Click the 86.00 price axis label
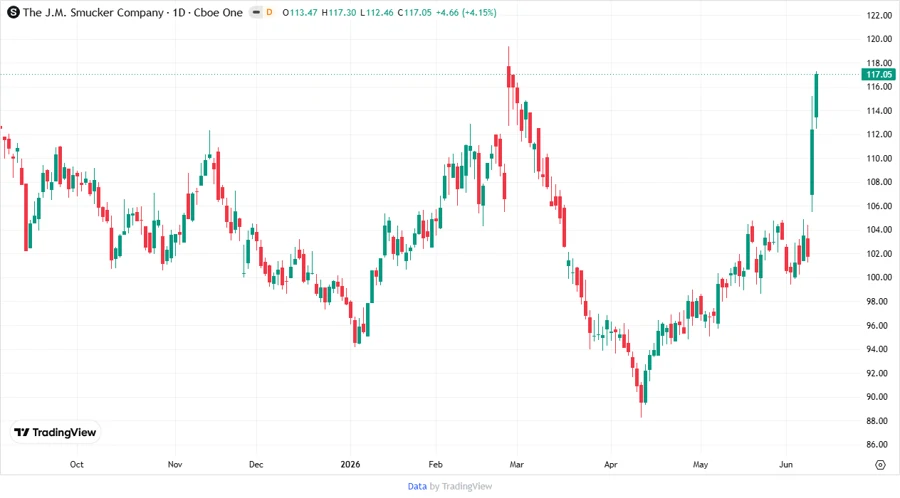900x498 pixels. point(879,445)
